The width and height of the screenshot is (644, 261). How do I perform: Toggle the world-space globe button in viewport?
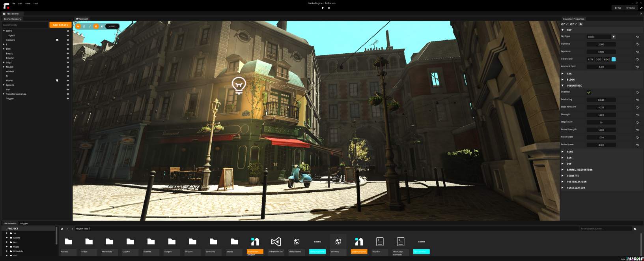coord(96,26)
